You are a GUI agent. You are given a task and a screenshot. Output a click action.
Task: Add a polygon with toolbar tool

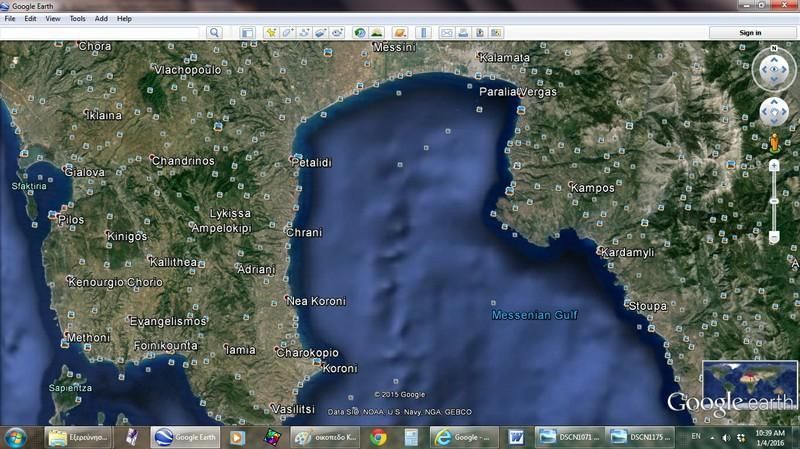click(287, 33)
